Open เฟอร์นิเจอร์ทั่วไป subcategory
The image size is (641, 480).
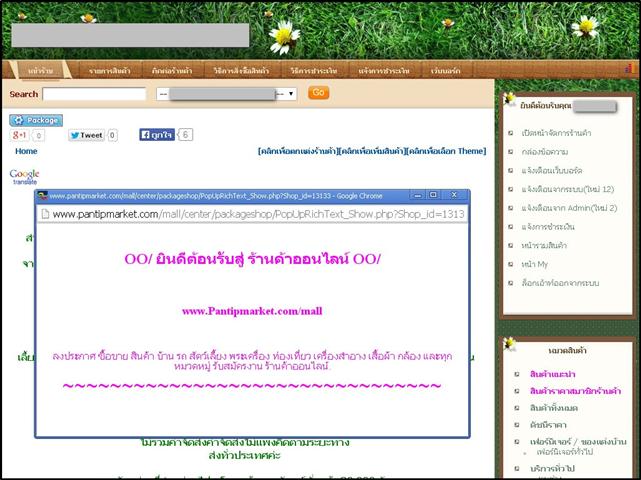click(565, 452)
